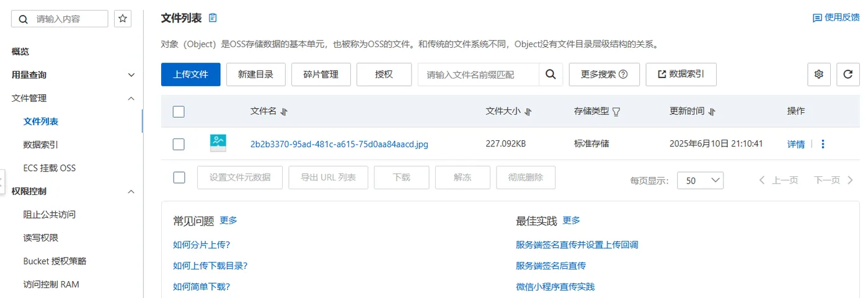The image size is (868, 298).
Task: Click 上传文件 upload button
Action: tap(190, 74)
